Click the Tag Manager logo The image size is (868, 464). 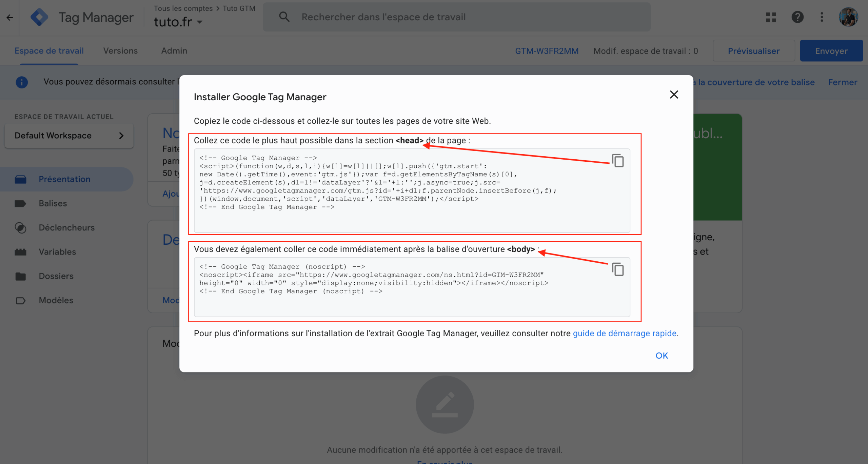click(39, 17)
